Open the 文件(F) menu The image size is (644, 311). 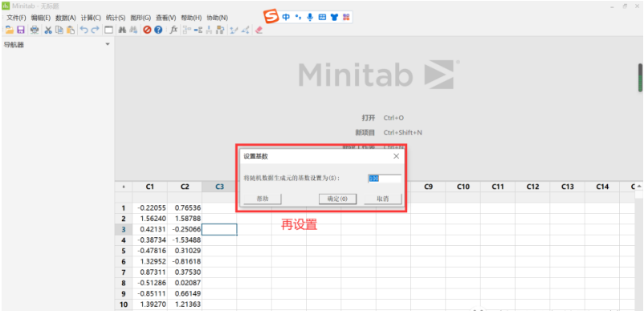click(16, 18)
